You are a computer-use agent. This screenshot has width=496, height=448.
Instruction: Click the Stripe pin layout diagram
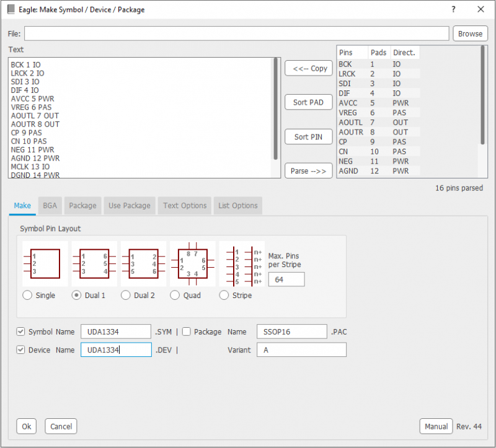[x=242, y=264]
